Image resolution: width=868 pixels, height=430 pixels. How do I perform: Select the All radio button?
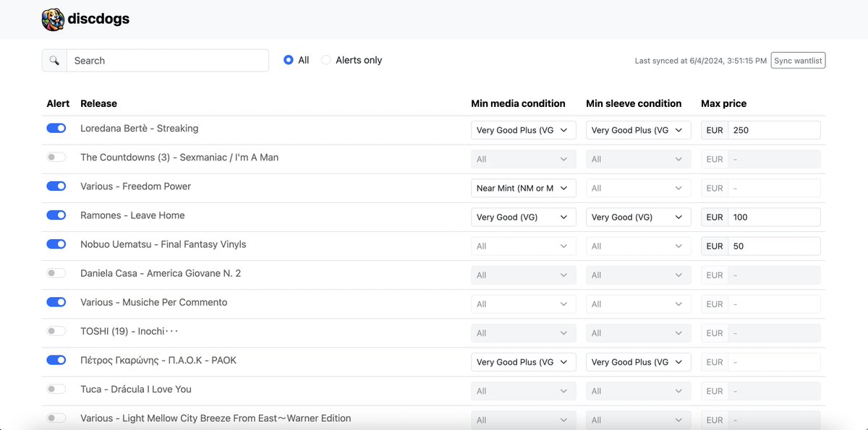[x=289, y=60]
